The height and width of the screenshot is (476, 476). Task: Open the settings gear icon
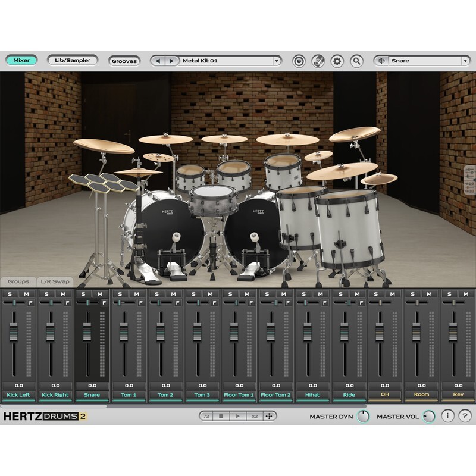tap(337, 60)
